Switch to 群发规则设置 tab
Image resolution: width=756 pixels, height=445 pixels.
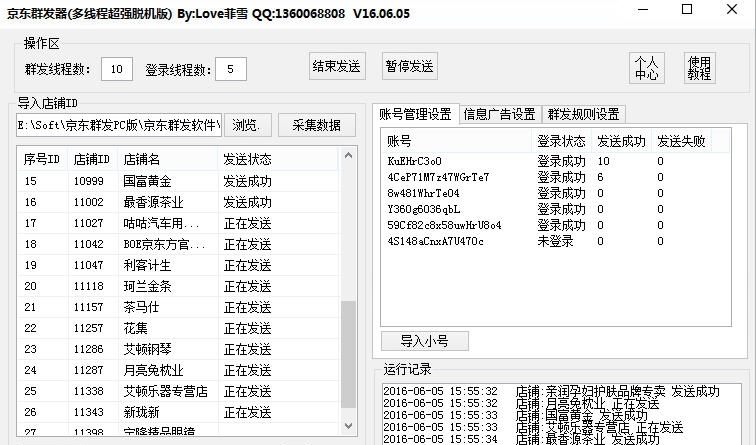(x=583, y=114)
